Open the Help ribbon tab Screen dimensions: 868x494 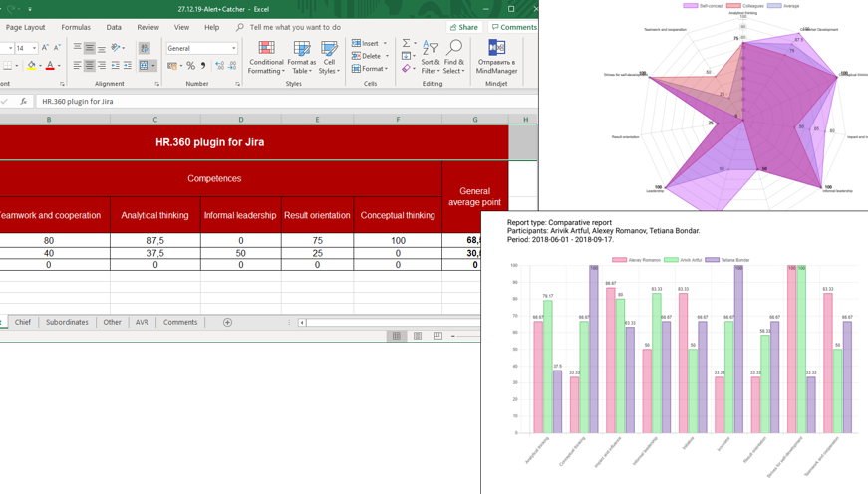click(x=211, y=27)
